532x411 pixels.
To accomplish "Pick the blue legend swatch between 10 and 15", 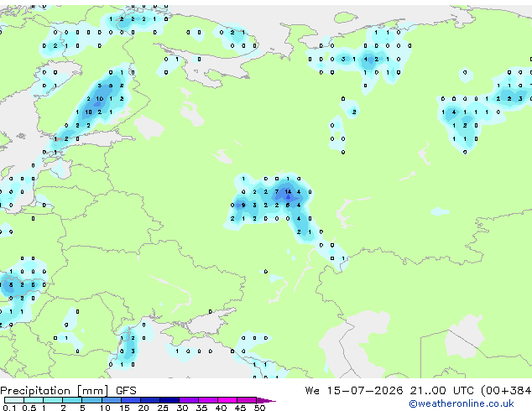I will [x=111, y=400].
